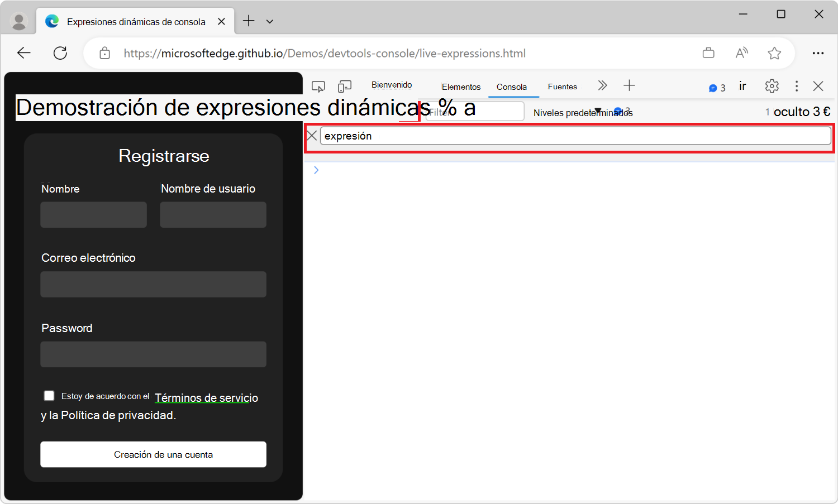838x504 pixels.
Task: Add a new DevTools panel with plus icon
Action: click(629, 85)
